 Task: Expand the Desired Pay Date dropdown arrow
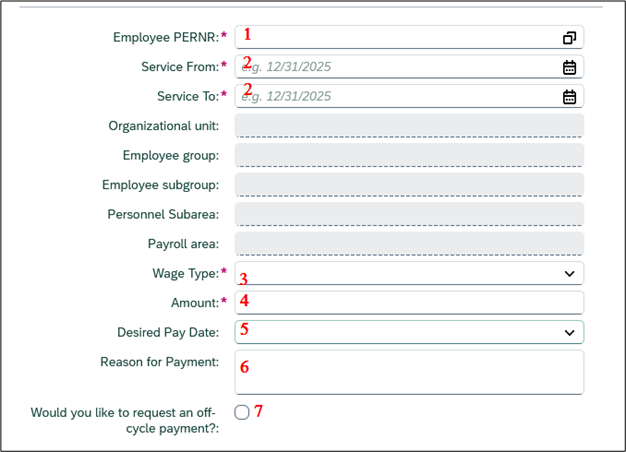click(x=569, y=332)
